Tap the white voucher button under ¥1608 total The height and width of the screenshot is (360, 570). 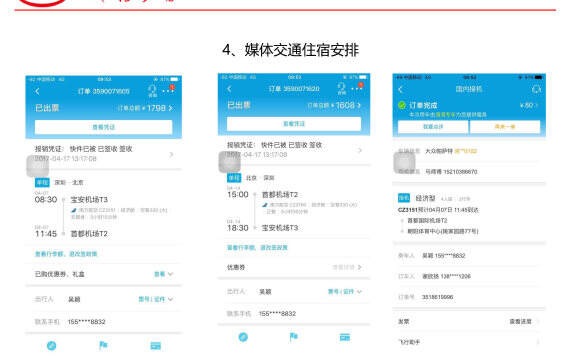click(294, 124)
